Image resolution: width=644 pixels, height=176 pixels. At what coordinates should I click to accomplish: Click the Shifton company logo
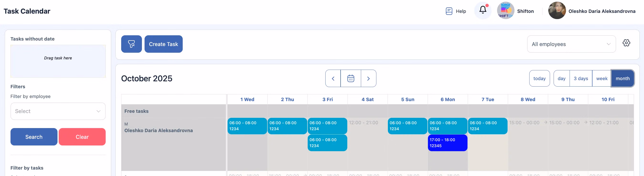(x=505, y=11)
